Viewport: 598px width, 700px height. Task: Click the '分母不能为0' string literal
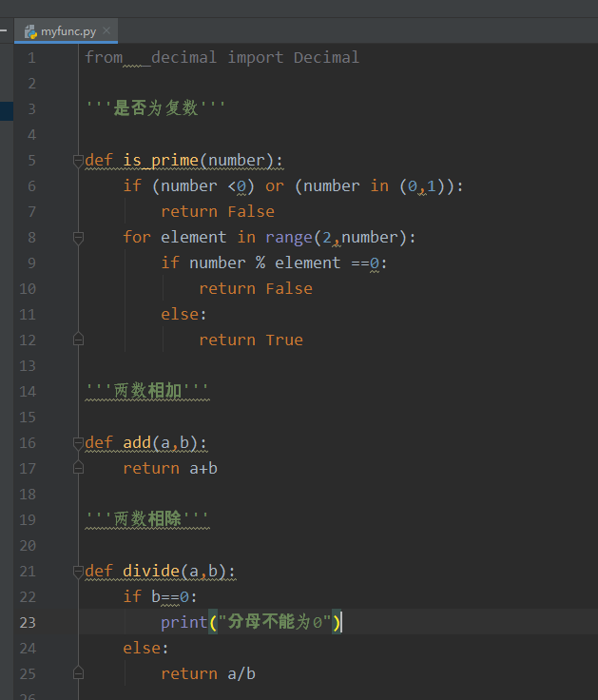[275, 622]
